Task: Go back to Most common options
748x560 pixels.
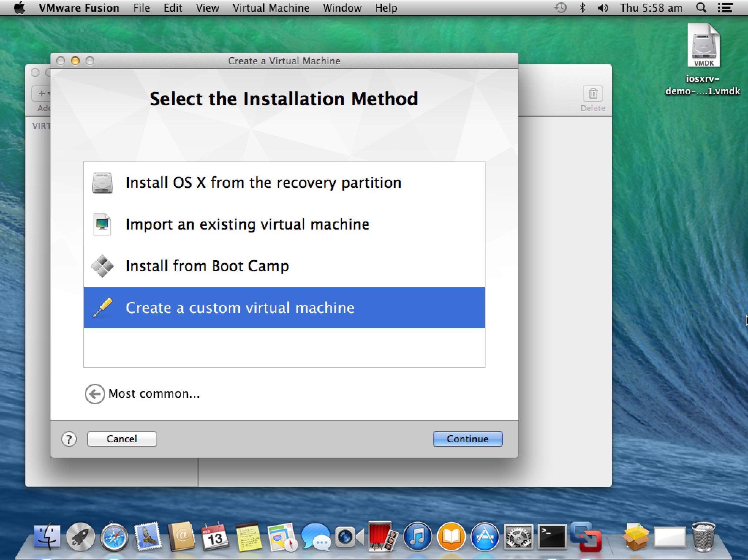Action: coord(143,394)
